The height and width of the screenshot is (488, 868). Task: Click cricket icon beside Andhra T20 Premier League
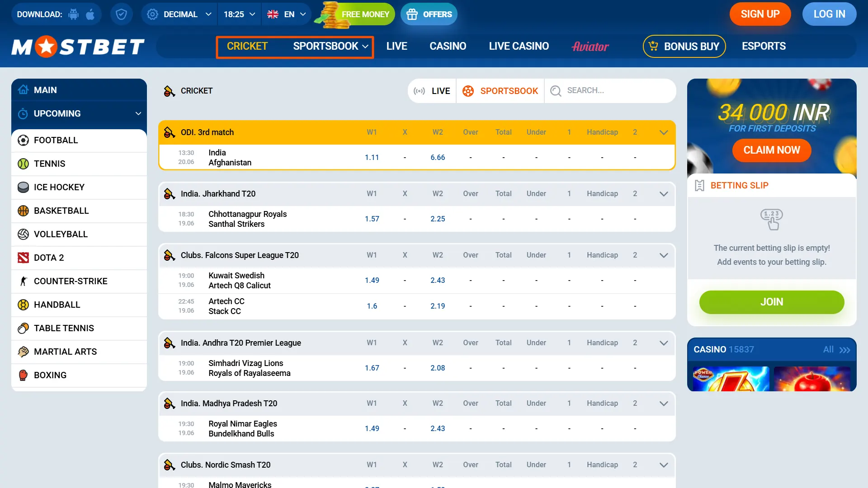(x=170, y=343)
